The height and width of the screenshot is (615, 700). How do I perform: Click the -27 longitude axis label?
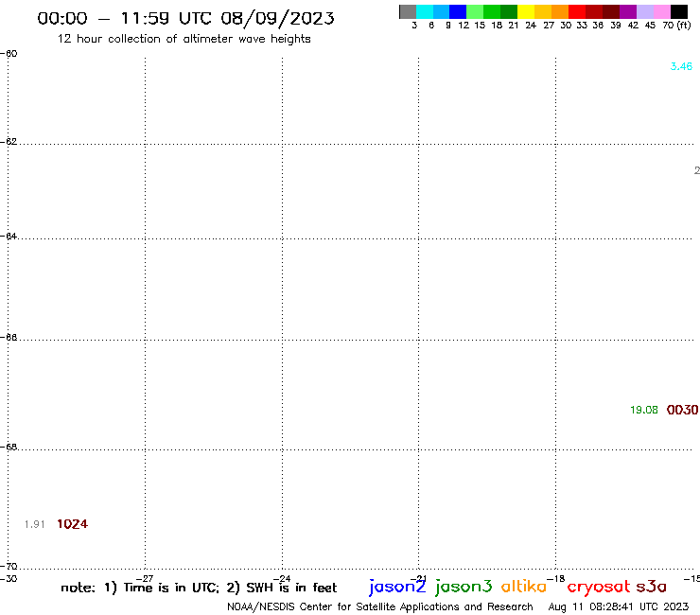click(x=145, y=579)
